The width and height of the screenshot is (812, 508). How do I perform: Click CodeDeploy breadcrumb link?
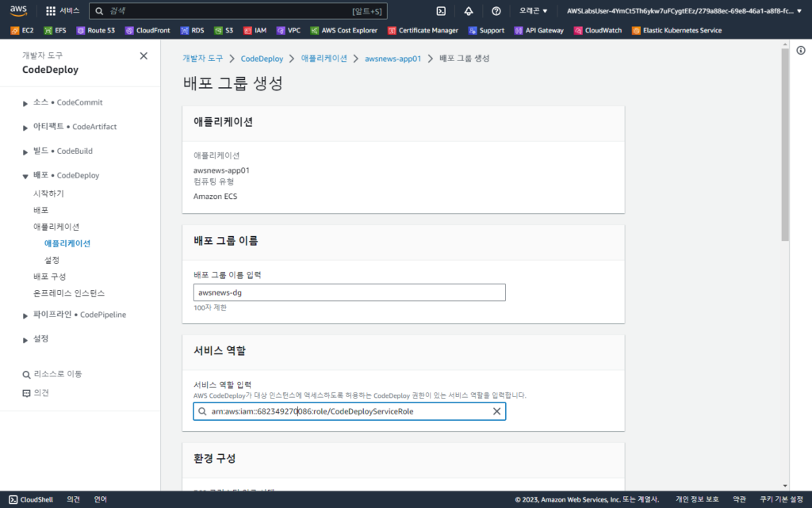[262, 59]
